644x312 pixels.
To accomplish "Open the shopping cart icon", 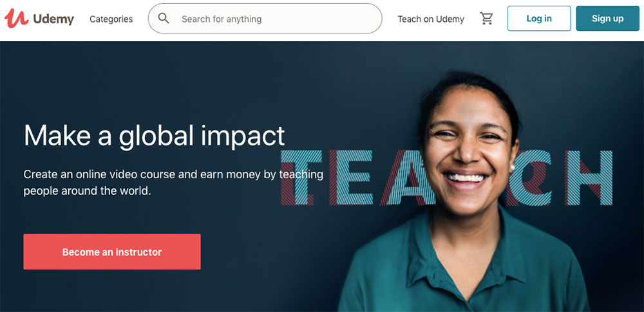I will (487, 19).
